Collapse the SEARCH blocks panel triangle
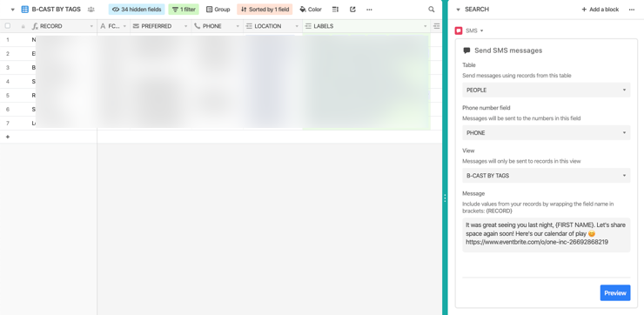 click(459, 10)
